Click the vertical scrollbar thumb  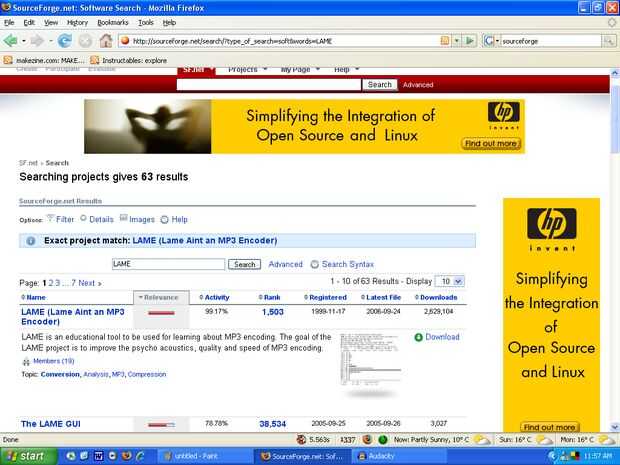click(615, 119)
